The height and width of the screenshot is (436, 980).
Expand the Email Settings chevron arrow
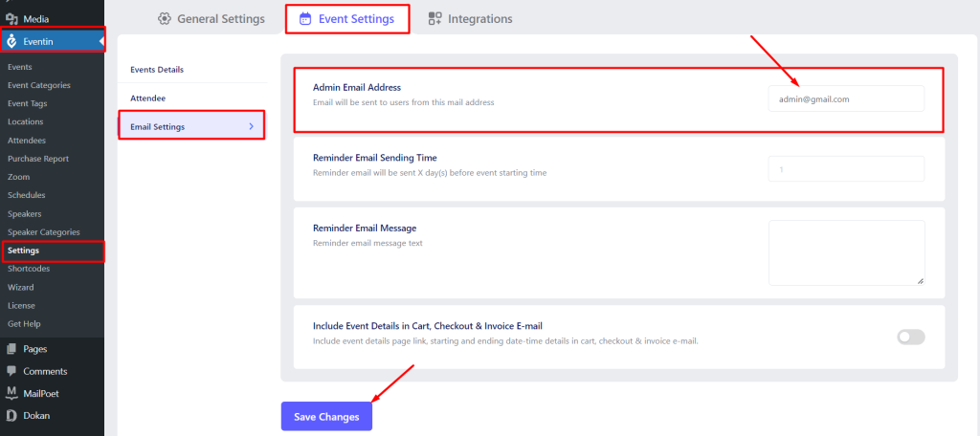click(x=252, y=126)
